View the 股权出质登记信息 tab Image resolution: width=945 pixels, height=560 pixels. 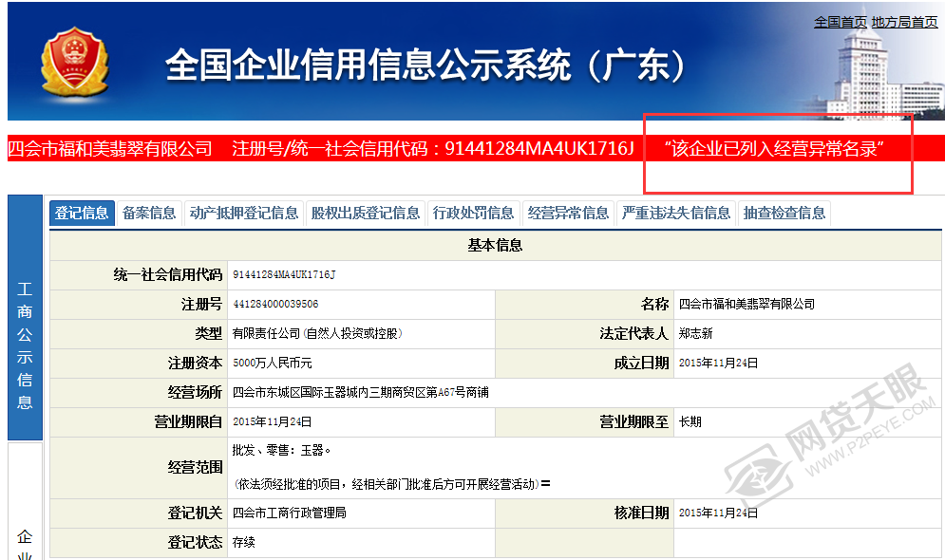(x=366, y=213)
